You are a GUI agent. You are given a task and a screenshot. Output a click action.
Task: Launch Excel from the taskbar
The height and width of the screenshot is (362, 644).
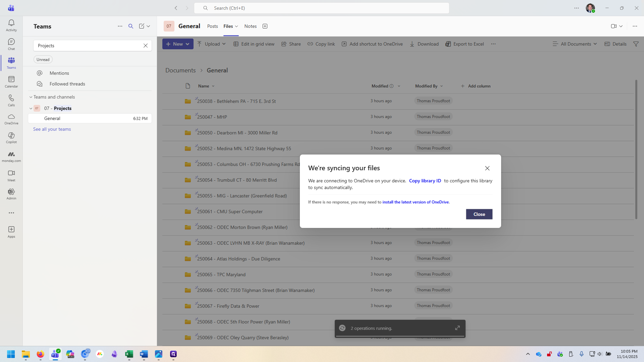[x=129, y=354]
